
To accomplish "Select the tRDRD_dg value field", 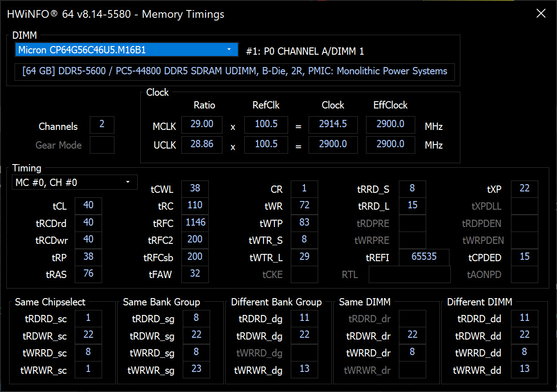I will (304, 318).
